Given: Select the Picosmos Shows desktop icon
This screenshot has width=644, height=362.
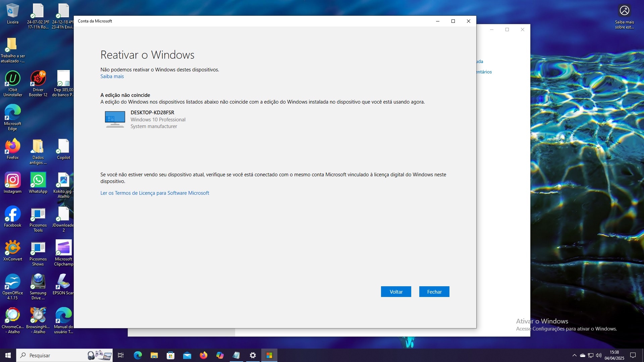Looking at the screenshot, I should coord(38,253).
